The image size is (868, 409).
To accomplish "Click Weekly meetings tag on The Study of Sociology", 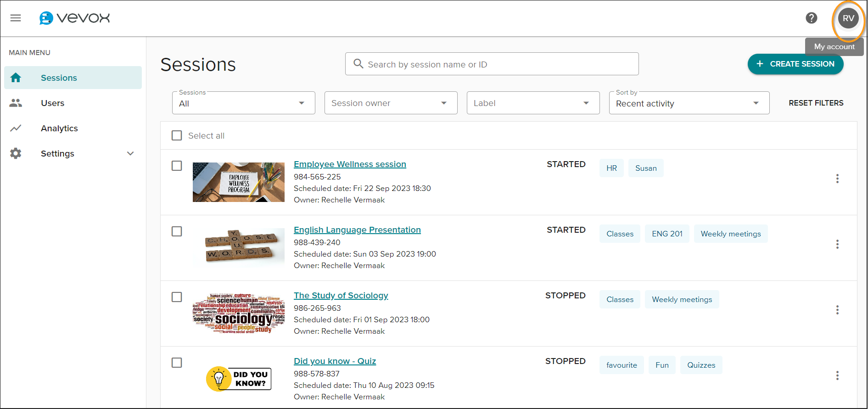I will (682, 299).
